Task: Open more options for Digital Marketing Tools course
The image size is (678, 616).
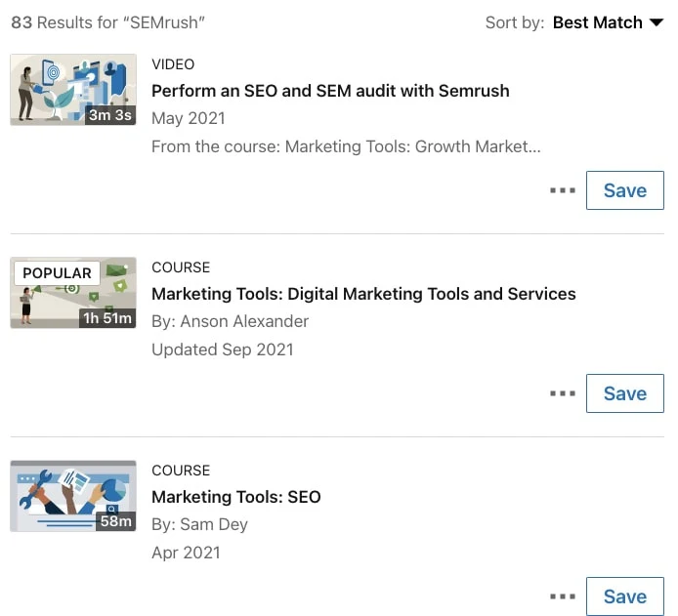Action: pos(563,393)
